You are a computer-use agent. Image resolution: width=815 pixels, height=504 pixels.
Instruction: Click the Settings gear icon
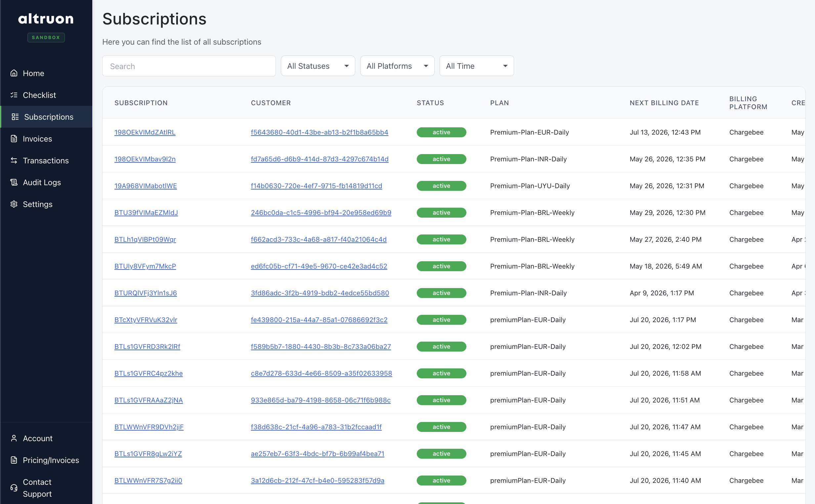click(14, 204)
